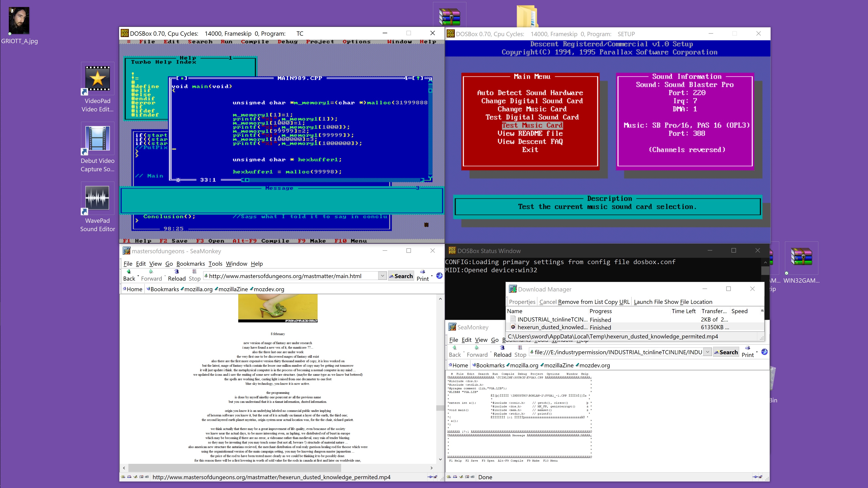Click SeaMonkey throbber logo in mastersofdungeons window

click(x=439, y=276)
